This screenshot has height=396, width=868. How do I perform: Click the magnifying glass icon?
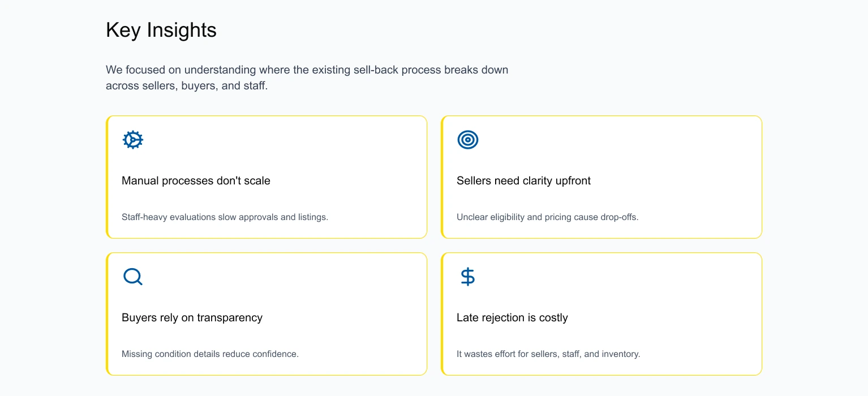[133, 277]
